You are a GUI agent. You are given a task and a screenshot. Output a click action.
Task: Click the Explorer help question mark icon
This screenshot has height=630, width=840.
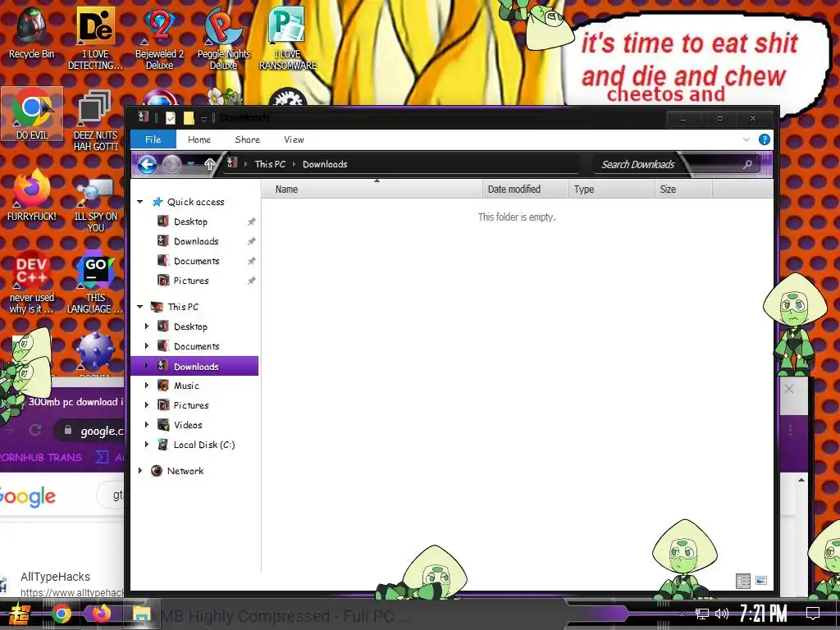pyautogui.click(x=765, y=139)
